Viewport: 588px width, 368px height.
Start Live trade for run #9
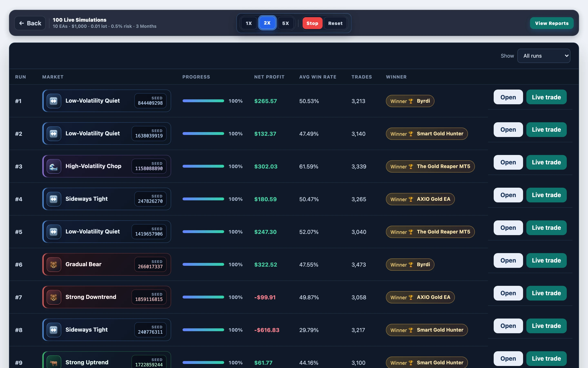546,359
